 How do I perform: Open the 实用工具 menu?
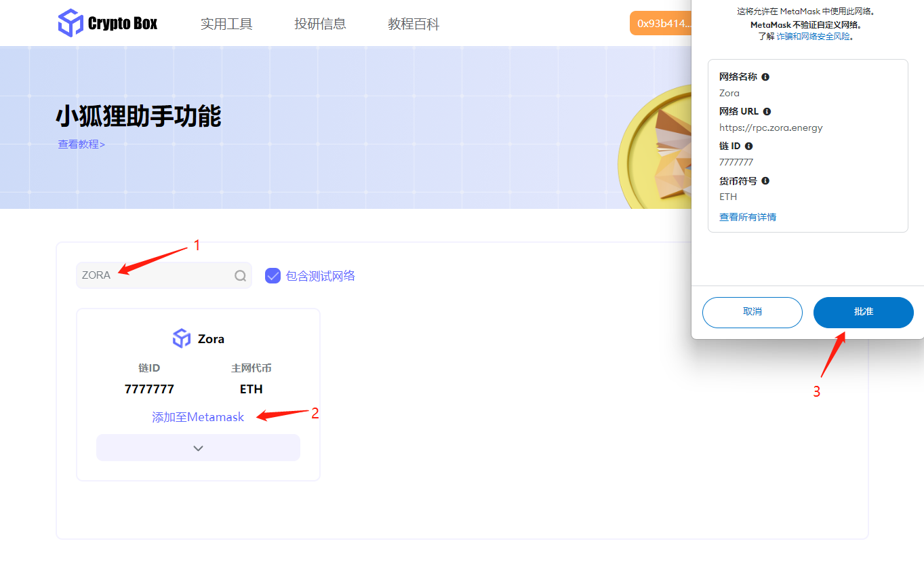(226, 24)
